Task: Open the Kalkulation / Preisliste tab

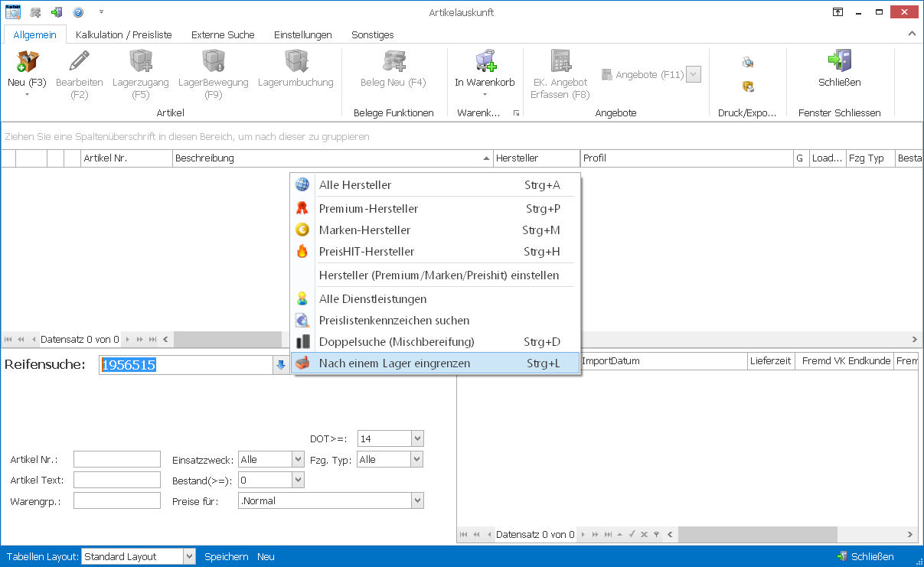Action: [123, 34]
